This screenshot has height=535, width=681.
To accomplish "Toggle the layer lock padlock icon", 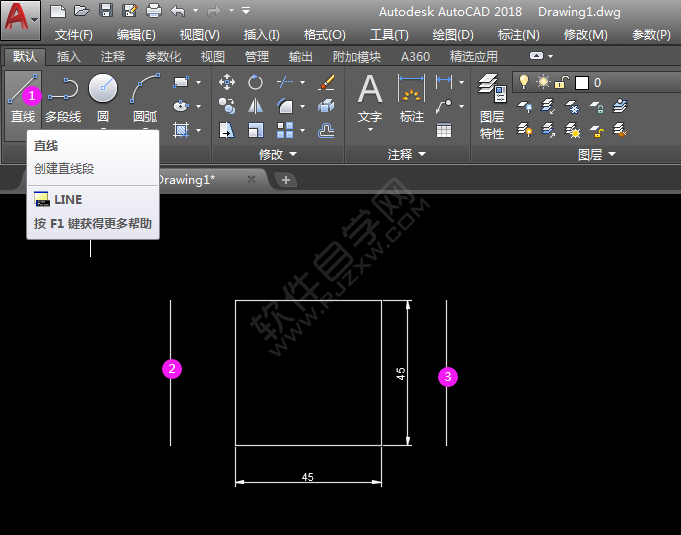I will (562, 82).
